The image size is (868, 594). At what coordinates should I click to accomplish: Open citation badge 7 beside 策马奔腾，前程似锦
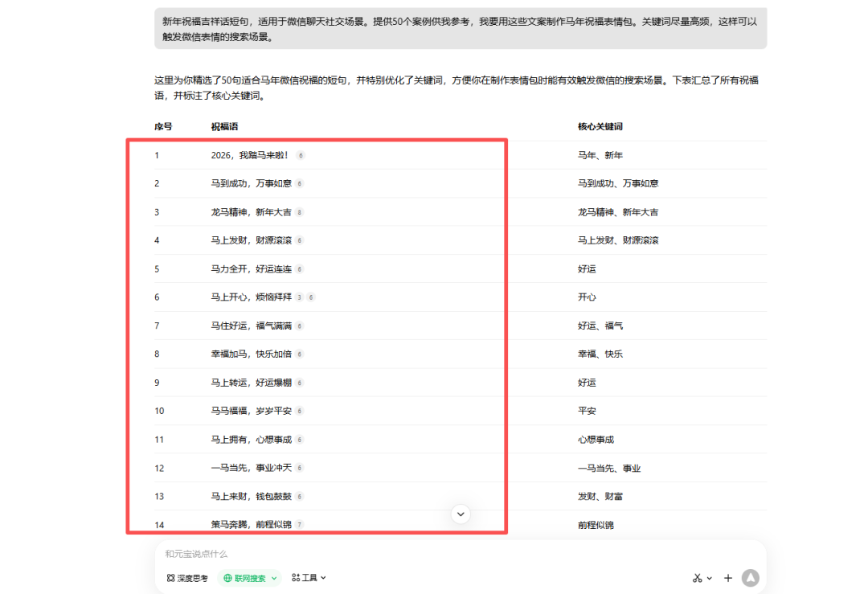(x=300, y=525)
